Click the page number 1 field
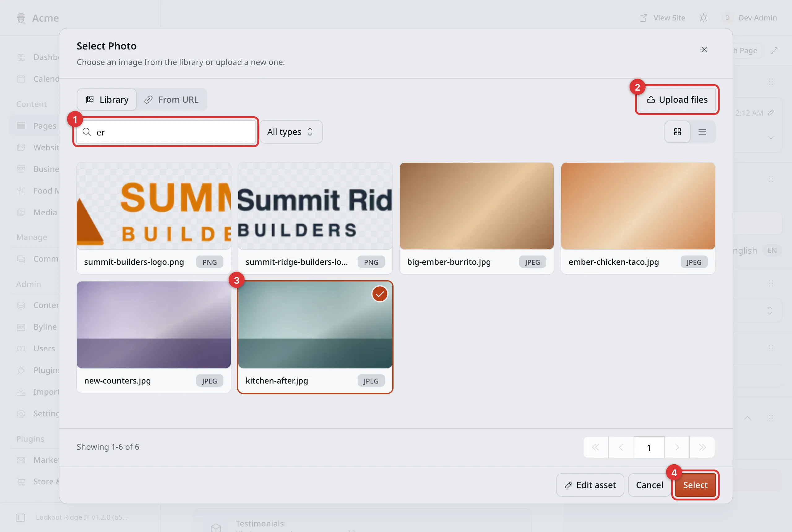The image size is (792, 532). pos(649,447)
